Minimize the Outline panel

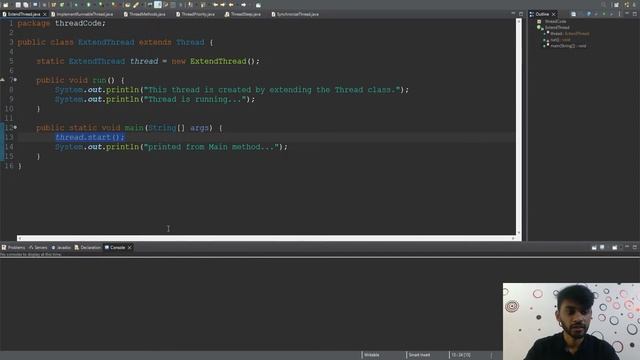tap(627, 14)
